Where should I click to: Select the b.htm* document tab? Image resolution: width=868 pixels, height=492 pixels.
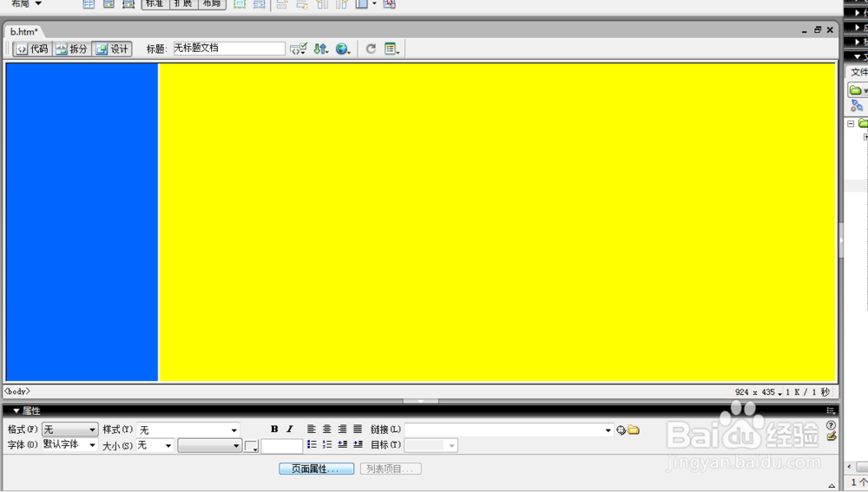[x=23, y=31]
